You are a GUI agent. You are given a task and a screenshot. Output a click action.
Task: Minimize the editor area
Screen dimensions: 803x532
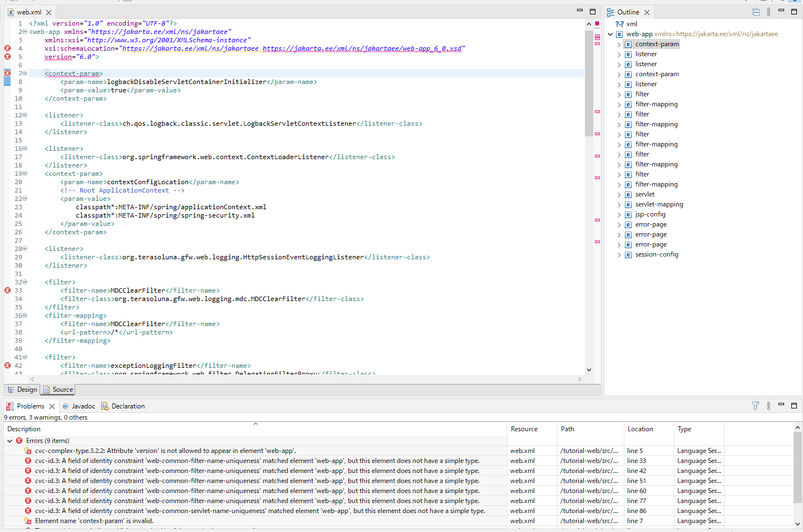point(579,11)
